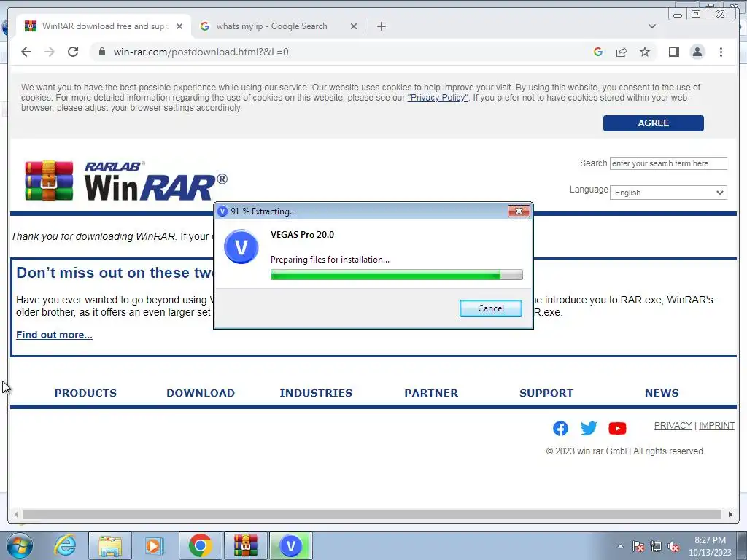Viewport: 747px width, 560px height.
Task: Cancel the VEGAS Pro extraction
Action: 491,308
